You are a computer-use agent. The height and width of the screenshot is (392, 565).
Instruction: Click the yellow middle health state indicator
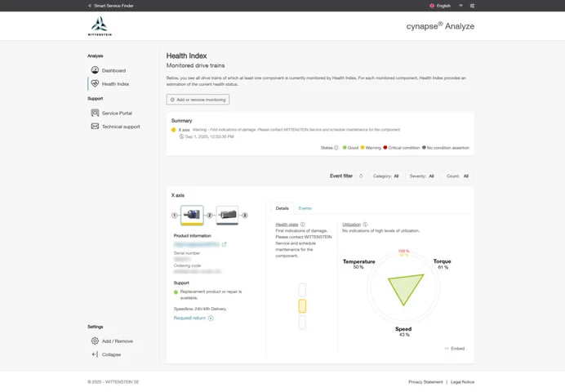[302, 306]
